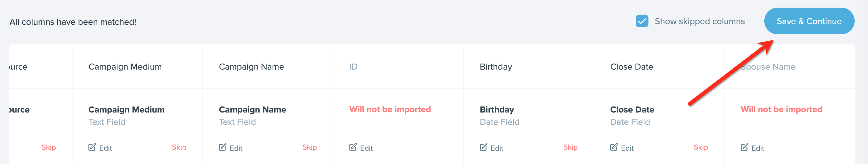Click the greyed-out ID column header

[353, 67]
